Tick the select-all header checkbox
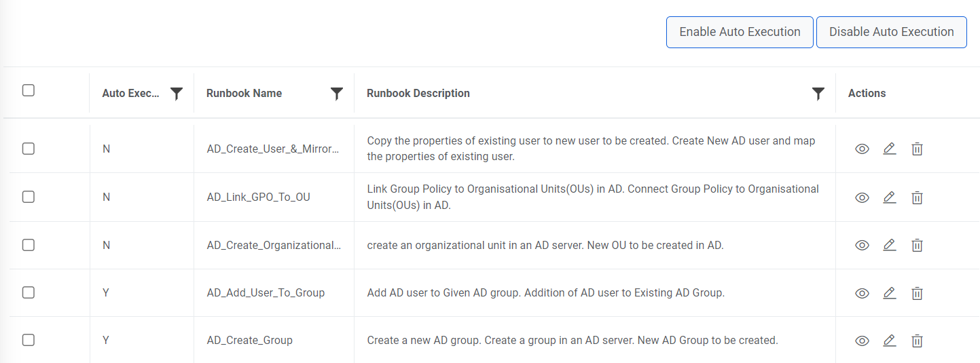980x363 pixels. (29, 90)
